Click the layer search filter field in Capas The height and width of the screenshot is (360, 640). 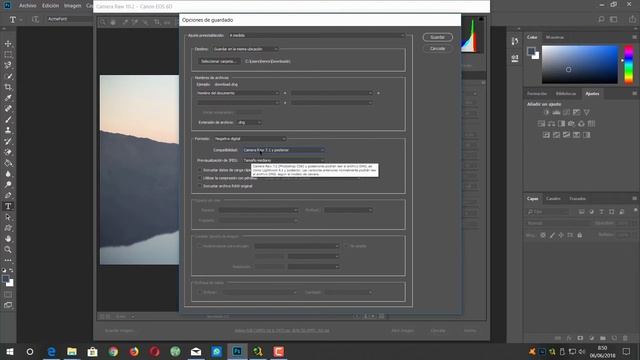point(547,212)
